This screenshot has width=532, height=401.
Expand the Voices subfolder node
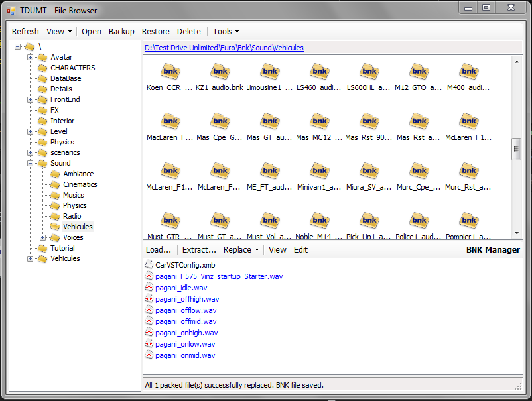(43, 237)
